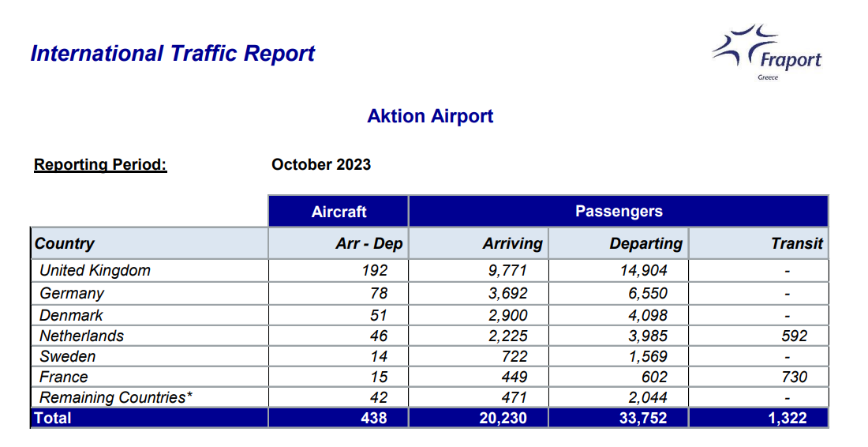The height and width of the screenshot is (447, 868).
Task: Select the October 2023 date text
Action: (321, 164)
